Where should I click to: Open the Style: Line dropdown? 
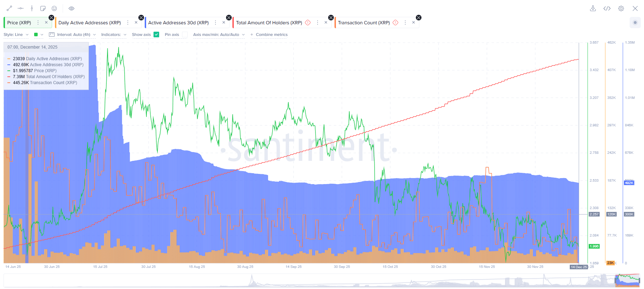(16, 34)
